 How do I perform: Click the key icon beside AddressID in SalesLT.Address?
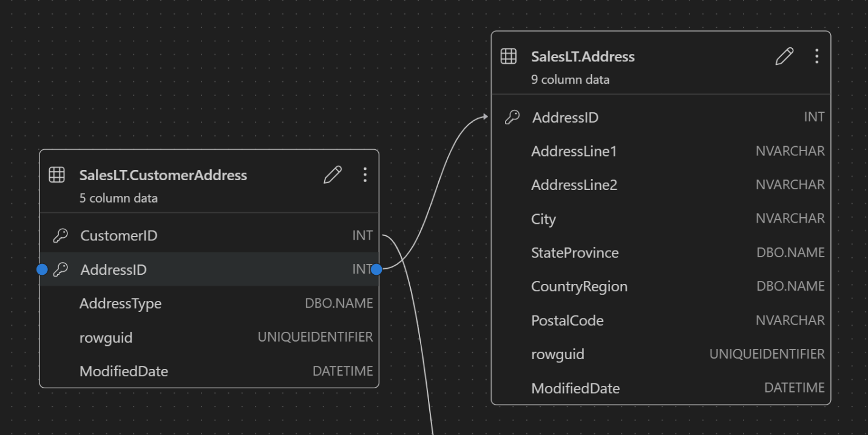tap(513, 117)
